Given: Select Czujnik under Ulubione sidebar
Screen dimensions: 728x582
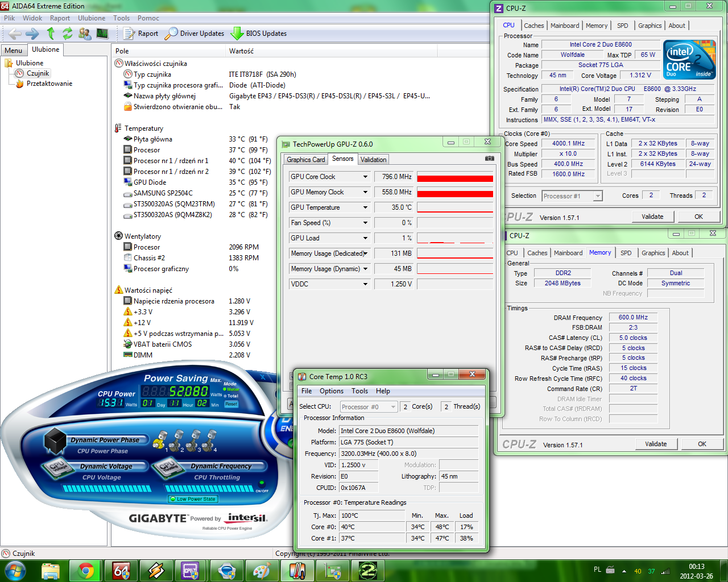Looking at the screenshot, I should 35,73.
